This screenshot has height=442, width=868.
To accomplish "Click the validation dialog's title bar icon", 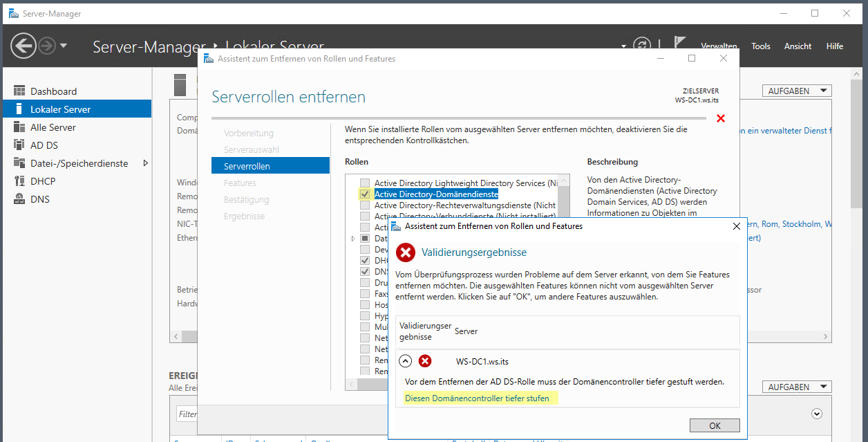I will pyautogui.click(x=396, y=226).
